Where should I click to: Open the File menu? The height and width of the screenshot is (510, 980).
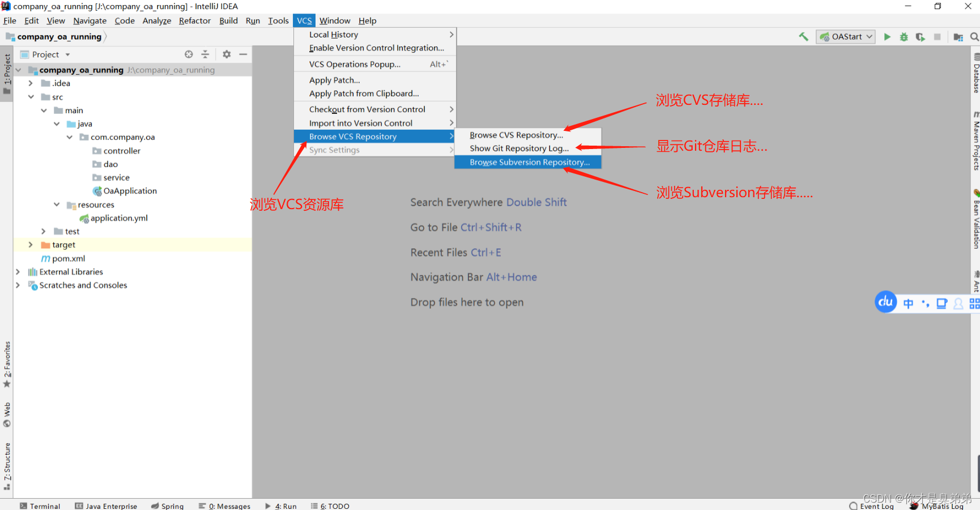[x=10, y=20]
